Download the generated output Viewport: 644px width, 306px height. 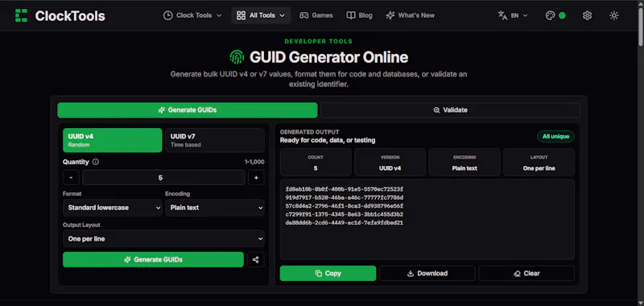427,273
